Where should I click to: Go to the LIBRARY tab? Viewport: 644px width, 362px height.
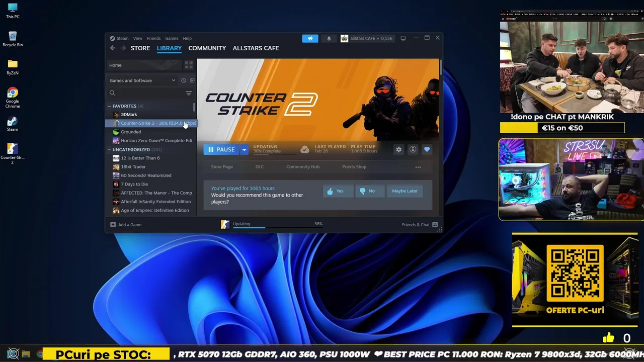tap(169, 48)
